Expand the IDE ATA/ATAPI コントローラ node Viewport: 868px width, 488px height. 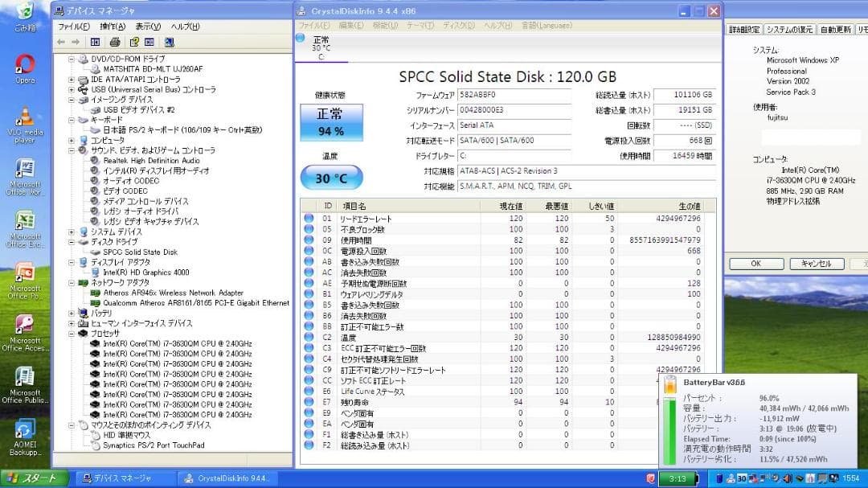pyautogui.click(x=72, y=79)
